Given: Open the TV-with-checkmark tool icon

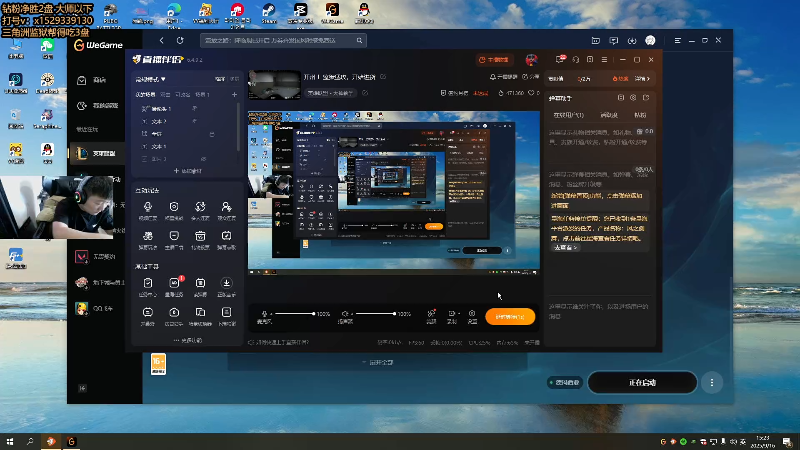Looking at the screenshot, I should pyautogui.click(x=226, y=236).
